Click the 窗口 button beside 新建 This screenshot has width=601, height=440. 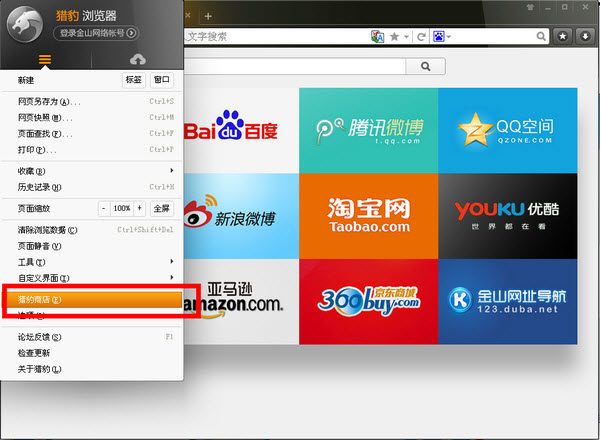(x=161, y=80)
